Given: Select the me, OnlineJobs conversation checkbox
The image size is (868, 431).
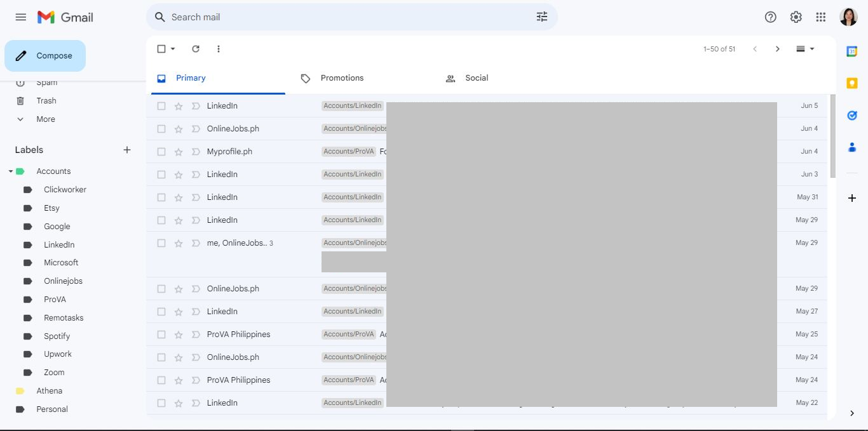Looking at the screenshot, I should click(x=161, y=243).
